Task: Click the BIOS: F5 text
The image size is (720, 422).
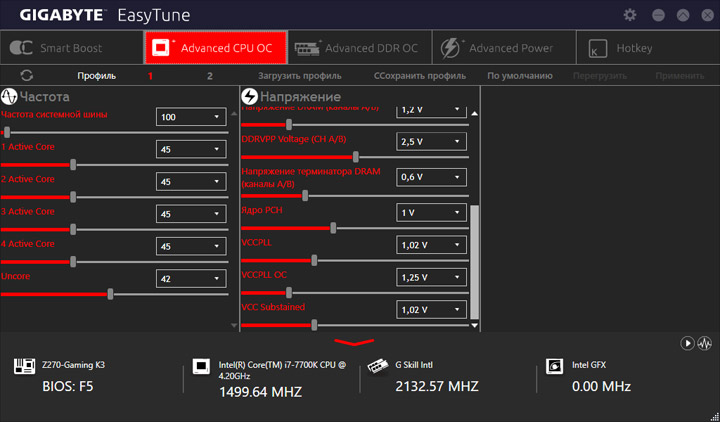Action: pyautogui.click(x=68, y=387)
